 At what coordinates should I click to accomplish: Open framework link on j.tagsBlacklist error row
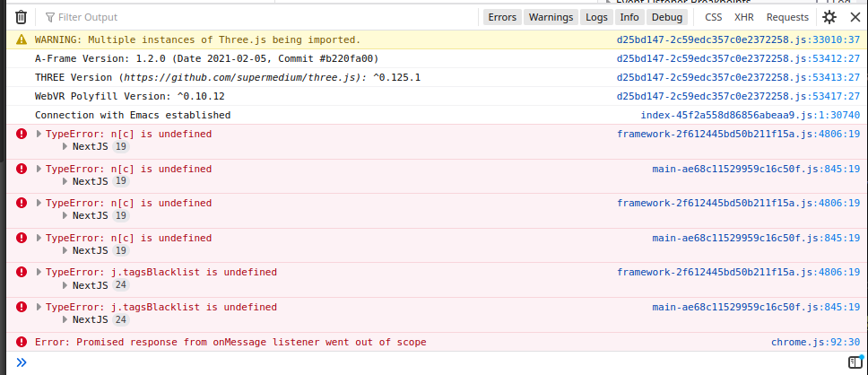(x=739, y=272)
